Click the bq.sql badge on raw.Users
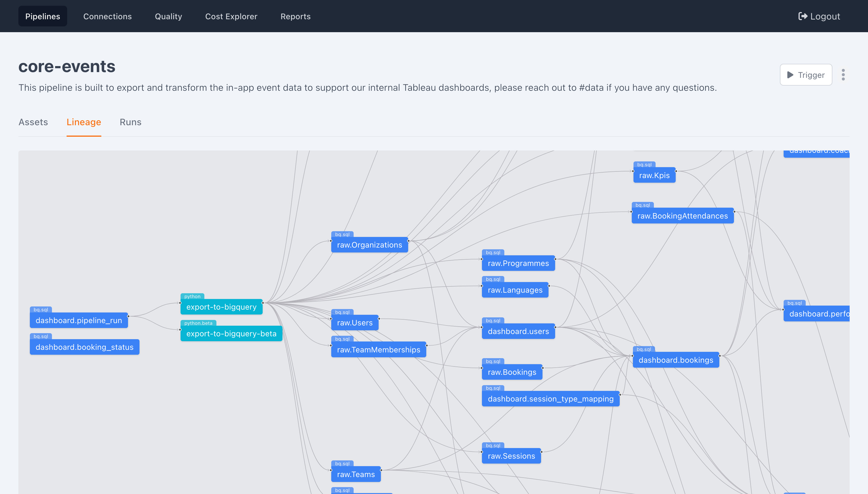The height and width of the screenshot is (494, 868). [342, 312]
